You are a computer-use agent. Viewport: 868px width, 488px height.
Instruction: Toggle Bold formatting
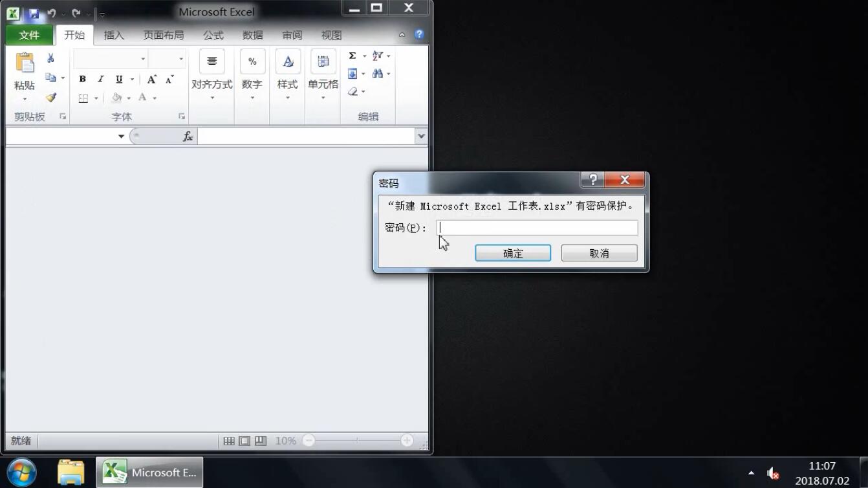[82, 79]
